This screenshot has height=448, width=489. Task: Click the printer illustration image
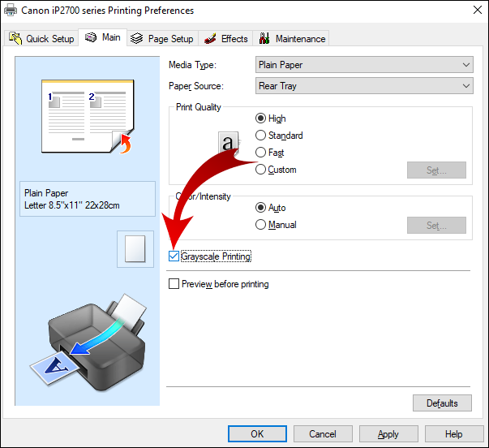pyautogui.click(x=88, y=342)
